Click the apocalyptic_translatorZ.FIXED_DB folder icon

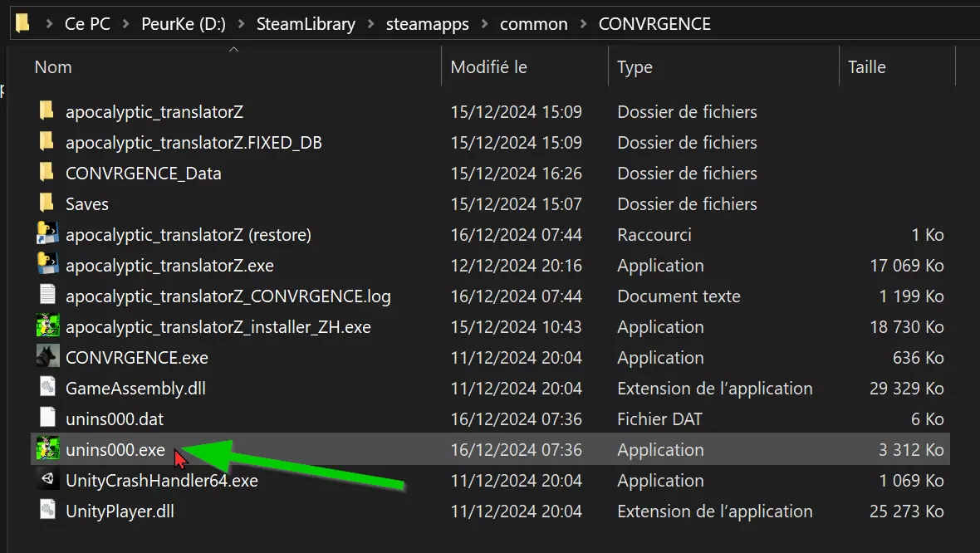tap(47, 141)
